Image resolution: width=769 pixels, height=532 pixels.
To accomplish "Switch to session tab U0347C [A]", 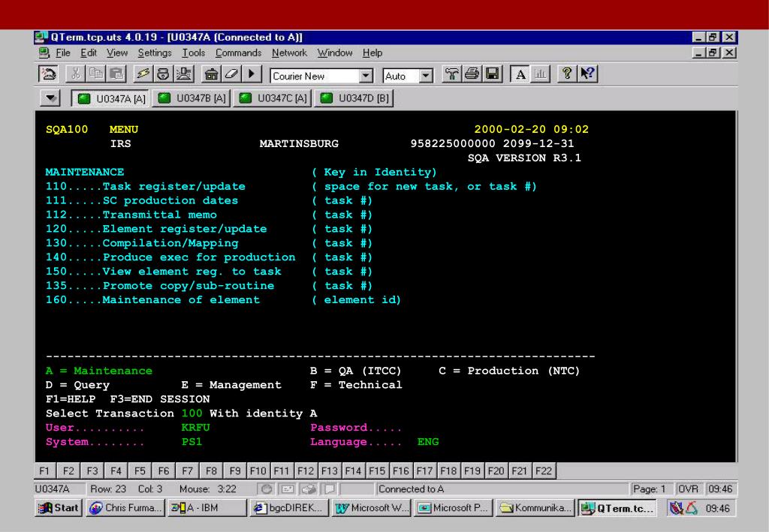I will [x=273, y=98].
